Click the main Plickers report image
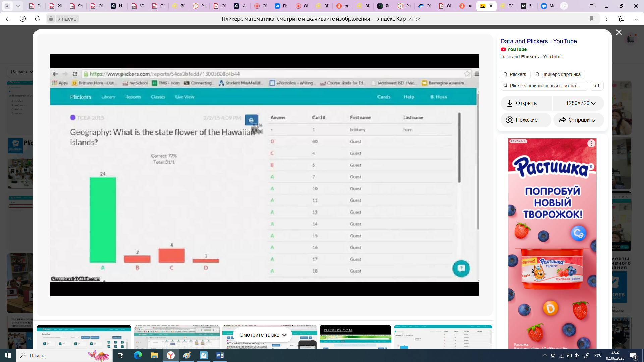Viewport: 644px width, 362px height. (264, 175)
